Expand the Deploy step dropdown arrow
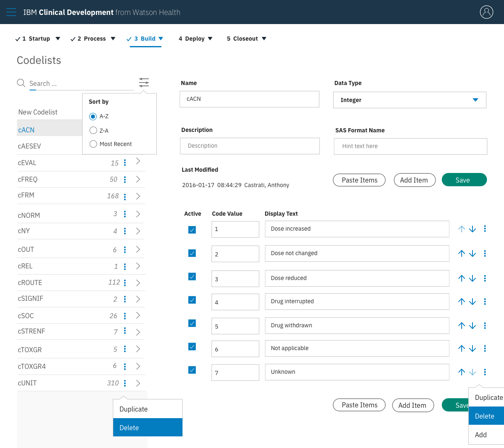The height and width of the screenshot is (448, 504). point(210,39)
